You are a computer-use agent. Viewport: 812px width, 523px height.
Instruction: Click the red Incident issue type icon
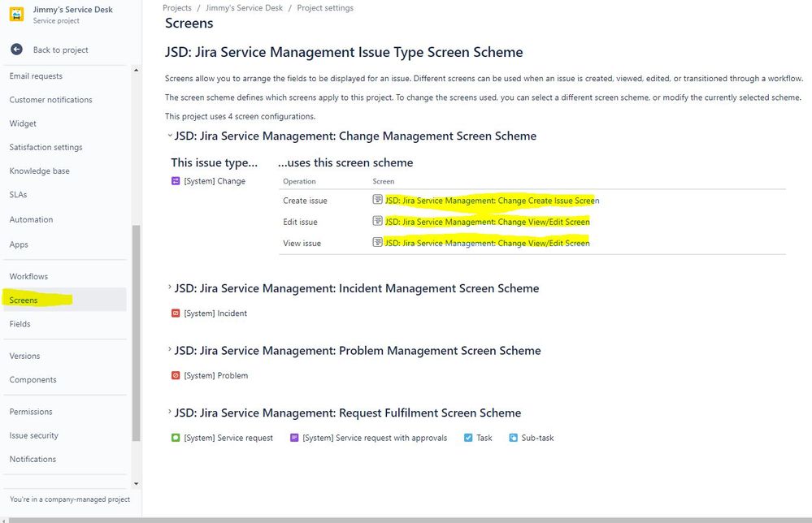tap(176, 313)
